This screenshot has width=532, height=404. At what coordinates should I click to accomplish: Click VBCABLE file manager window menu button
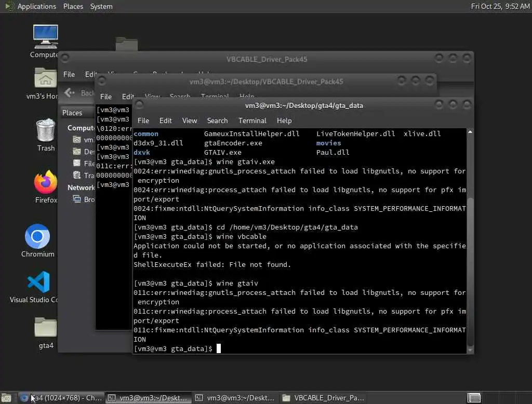[x=65, y=58]
